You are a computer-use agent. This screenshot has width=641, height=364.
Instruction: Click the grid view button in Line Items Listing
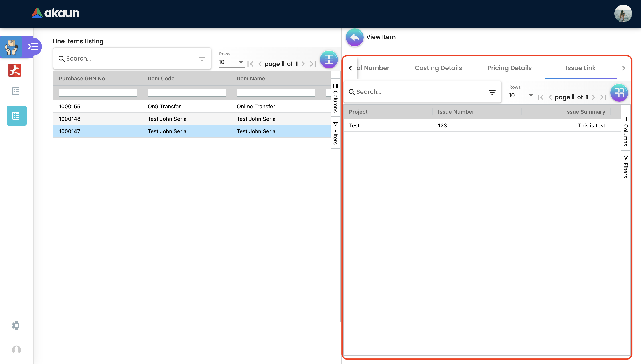[329, 59]
